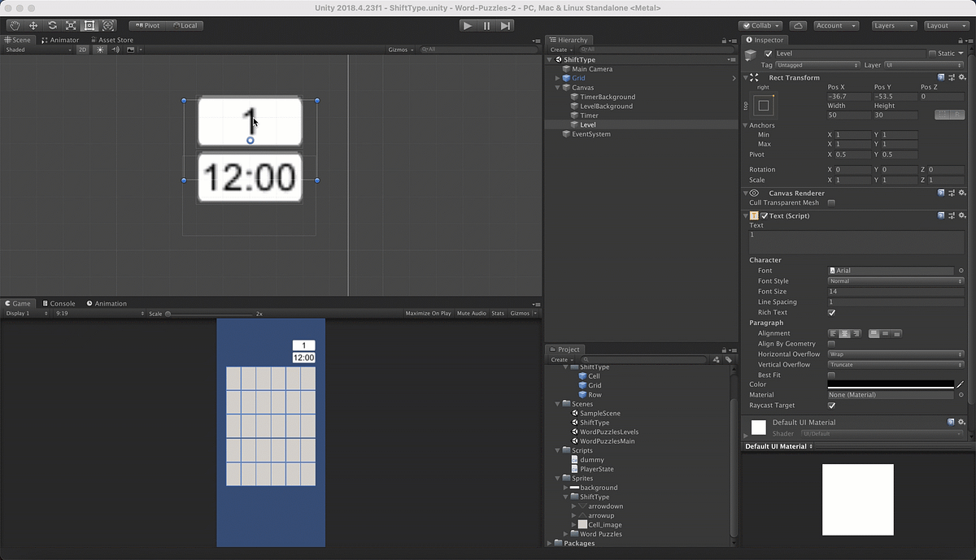Open the Vertical Overflow dropdown set to Truncate
Image resolution: width=976 pixels, height=560 pixels.
click(895, 364)
